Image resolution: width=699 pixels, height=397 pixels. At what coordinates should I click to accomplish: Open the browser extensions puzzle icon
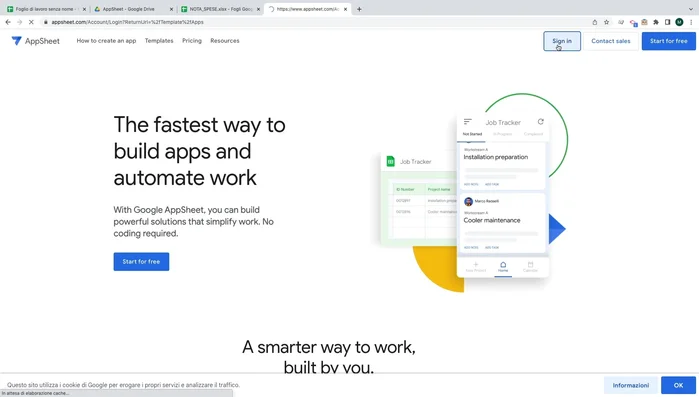[656, 22]
